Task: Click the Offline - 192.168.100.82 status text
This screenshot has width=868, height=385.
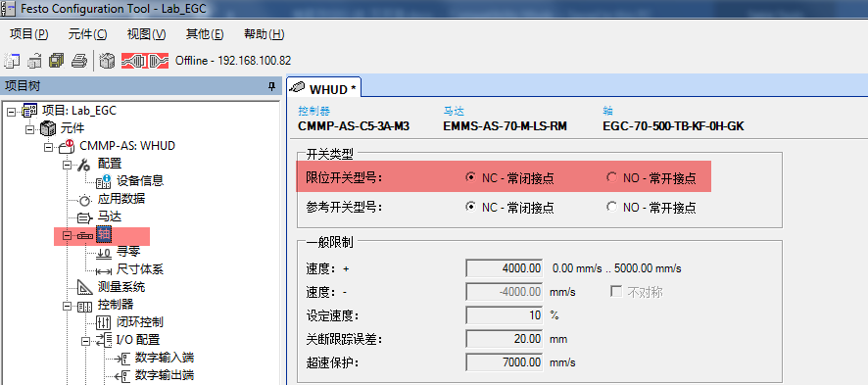Action: tap(233, 61)
